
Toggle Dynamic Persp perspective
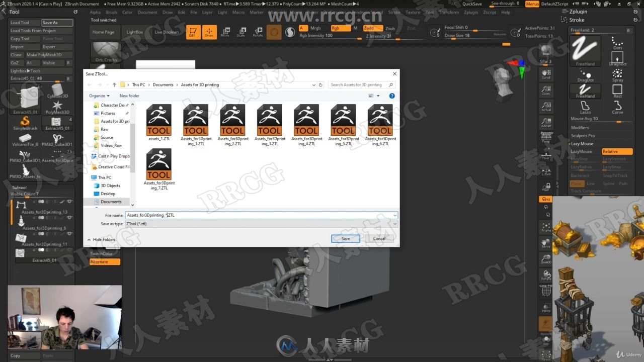tap(546, 138)
